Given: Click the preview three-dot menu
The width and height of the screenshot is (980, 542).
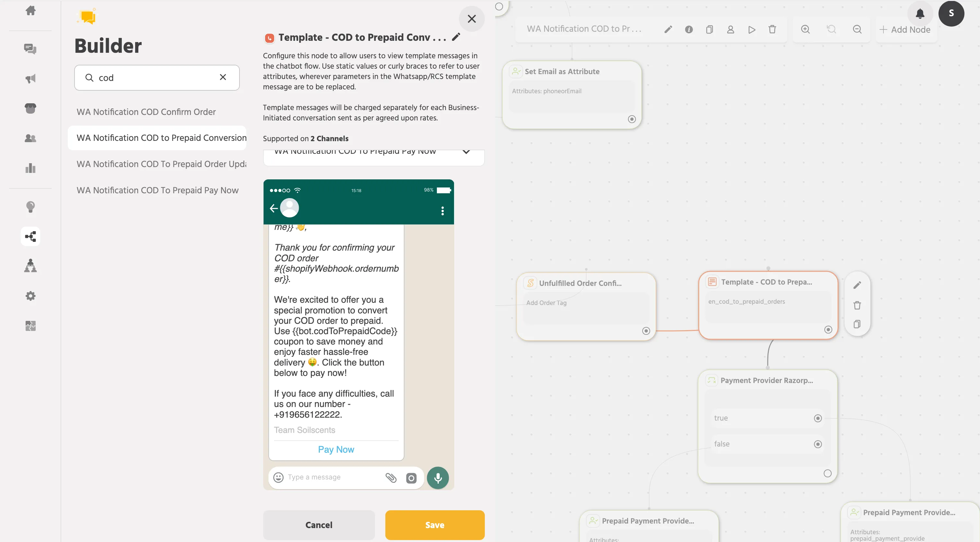Looking at the screenshot, I should (x=442, y=210).
